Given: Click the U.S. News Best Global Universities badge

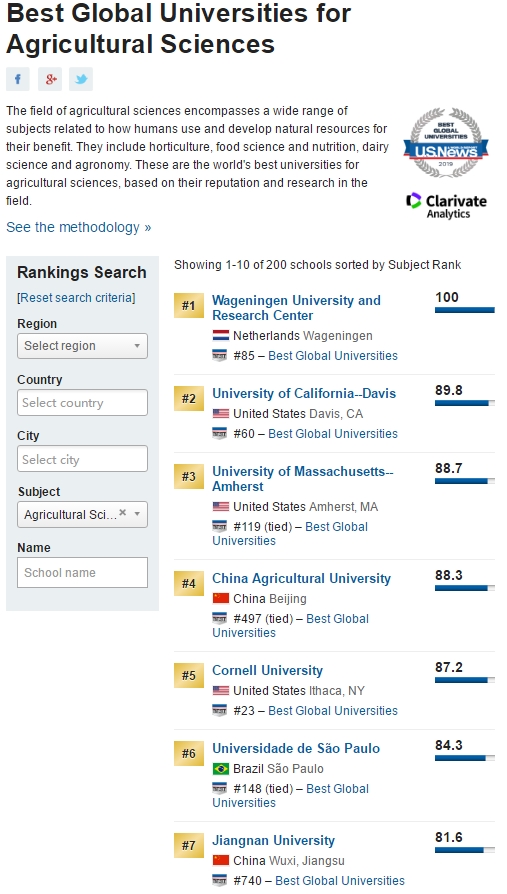Looking at the screenshot, I should [x=446, y=143].
